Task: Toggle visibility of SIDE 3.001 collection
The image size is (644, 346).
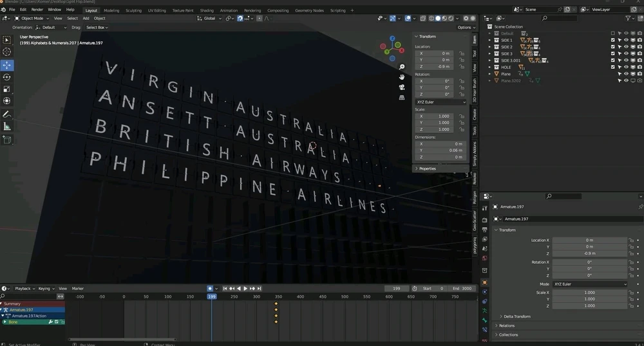Action: pyautogui.click(x=627, y=60)
